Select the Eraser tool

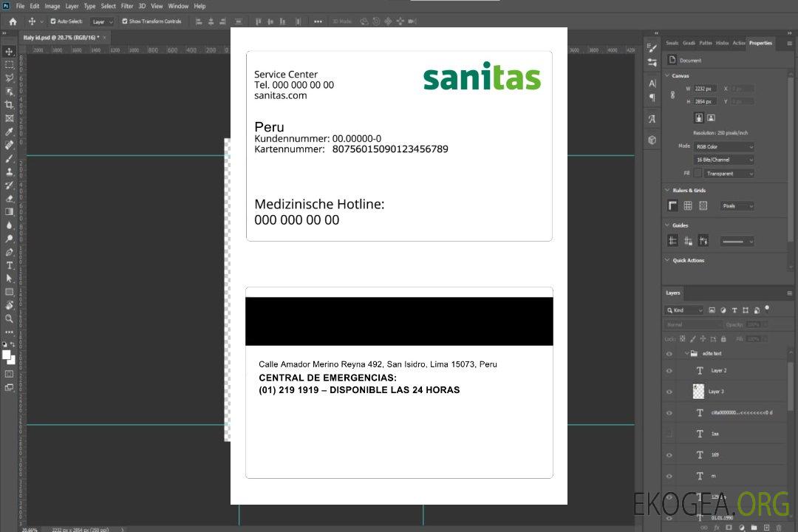click(9, 198)
